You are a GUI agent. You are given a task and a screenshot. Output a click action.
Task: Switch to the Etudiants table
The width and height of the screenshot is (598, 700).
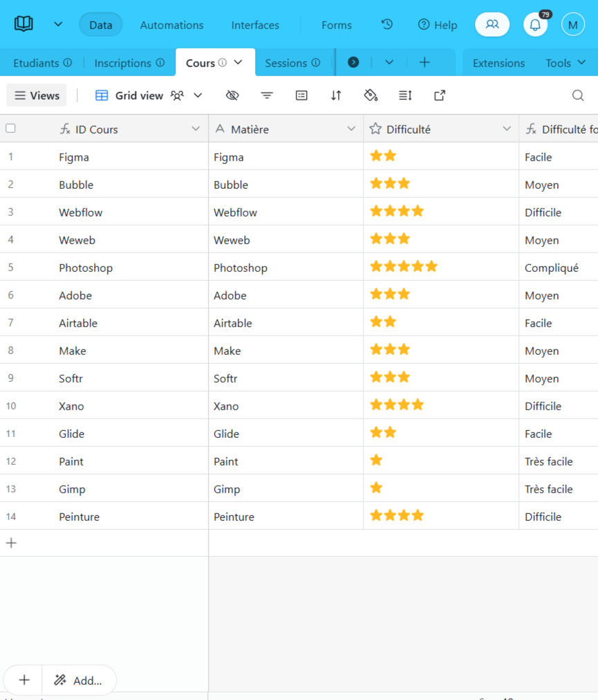coord(36,63)
